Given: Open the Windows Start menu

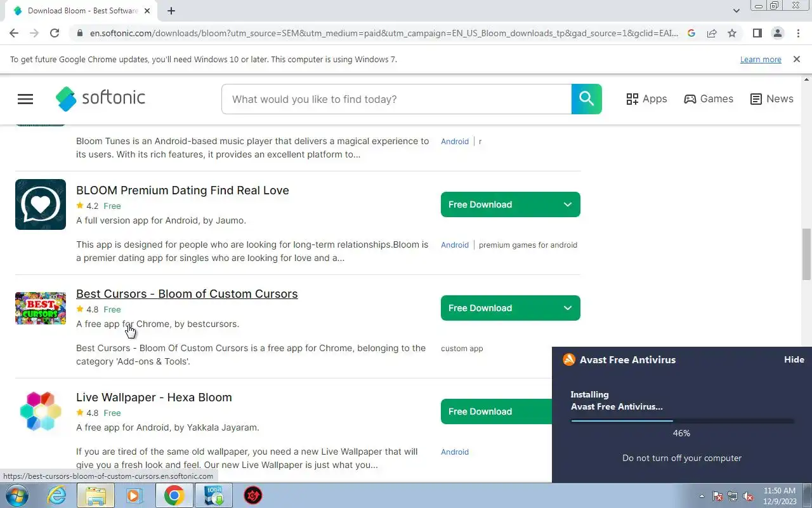Looking at the screenshot, I should (17, 495).
